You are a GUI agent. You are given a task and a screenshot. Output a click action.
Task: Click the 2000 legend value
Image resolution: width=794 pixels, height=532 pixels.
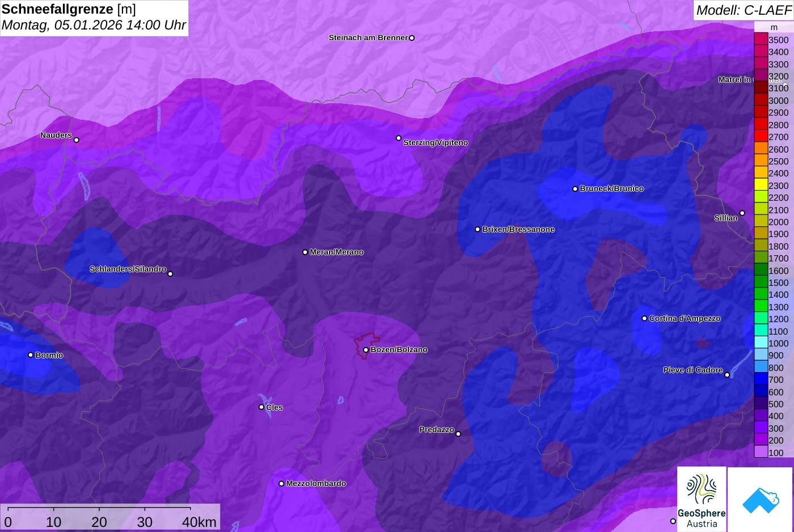tap(779, 222)
